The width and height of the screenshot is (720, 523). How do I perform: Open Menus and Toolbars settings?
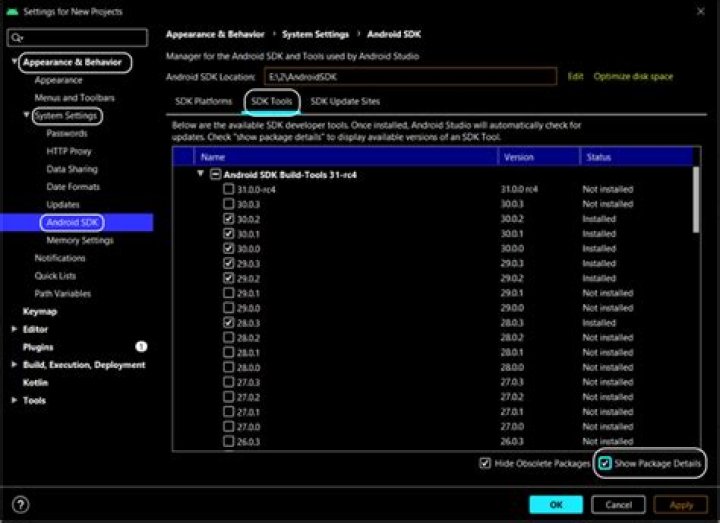click(x=74, y=98)
